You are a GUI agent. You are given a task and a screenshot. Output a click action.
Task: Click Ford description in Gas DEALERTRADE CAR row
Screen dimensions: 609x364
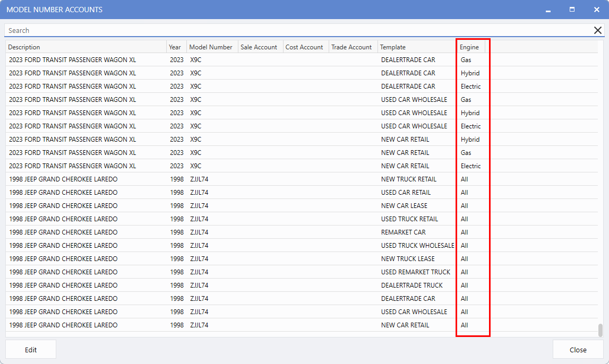[x=72, y=60]
